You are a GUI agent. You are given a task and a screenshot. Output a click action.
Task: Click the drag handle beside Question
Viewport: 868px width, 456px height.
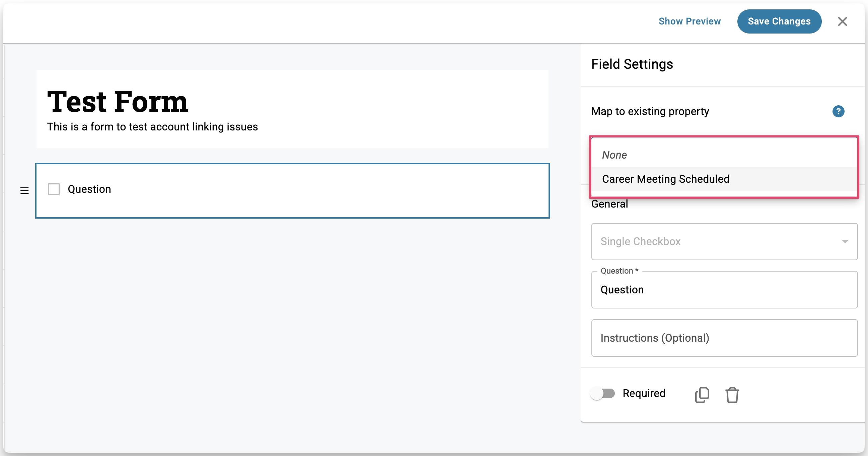point(24,190)
